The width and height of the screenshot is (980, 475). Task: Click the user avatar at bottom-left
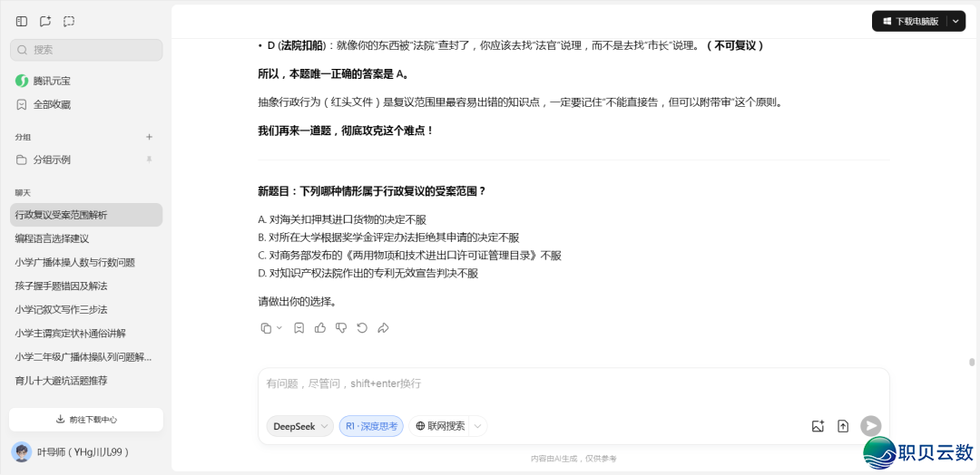pyautogui.click(x=22, y=452)
